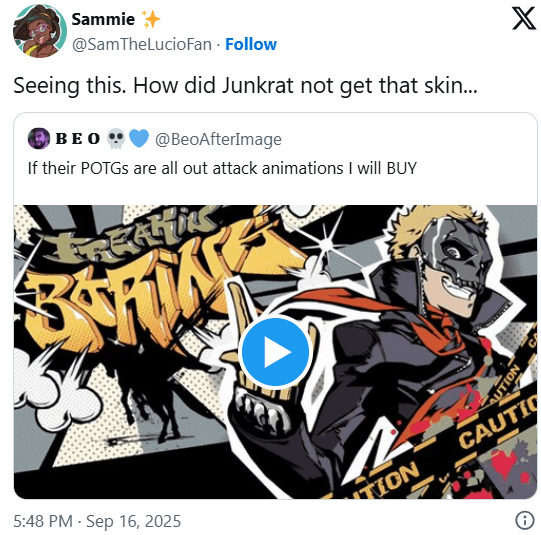Click the sparkle emoji beside Sammie
The width and height of the screenshot is (541, 535).
(x=151, y=19)
